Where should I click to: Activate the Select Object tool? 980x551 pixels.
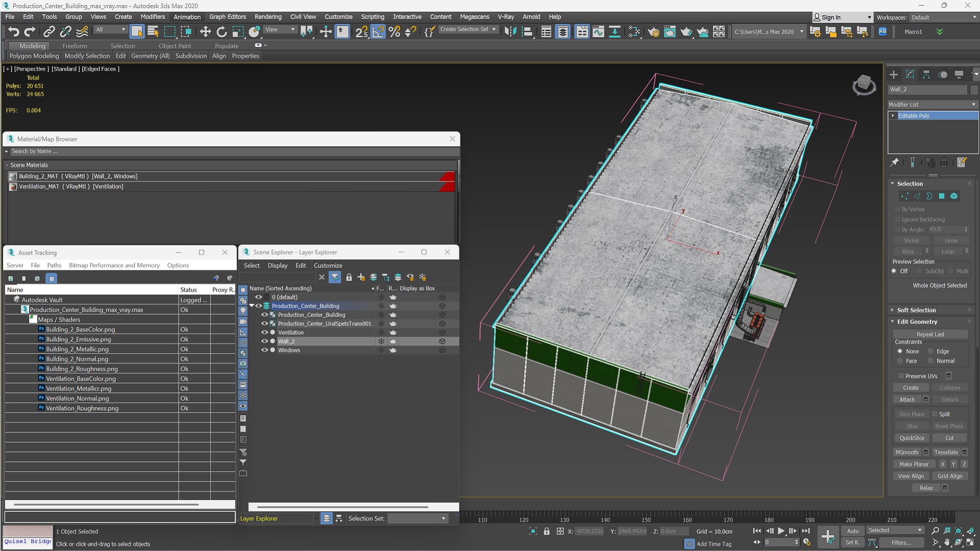[137, 32]
